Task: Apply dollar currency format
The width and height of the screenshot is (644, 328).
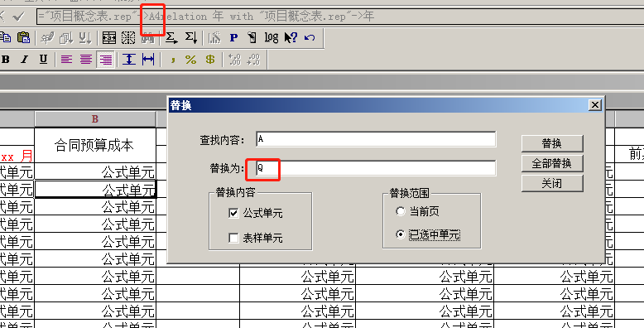Action: [x=210, y=60]
